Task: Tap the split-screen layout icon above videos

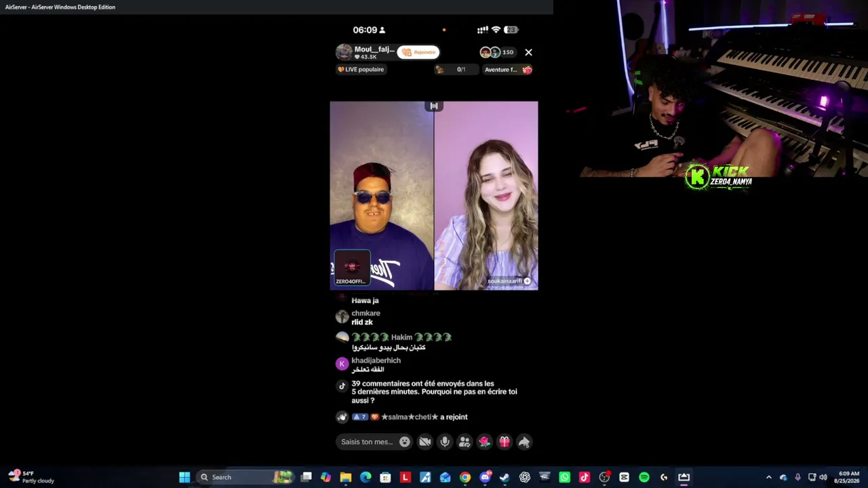Action: 434,106
